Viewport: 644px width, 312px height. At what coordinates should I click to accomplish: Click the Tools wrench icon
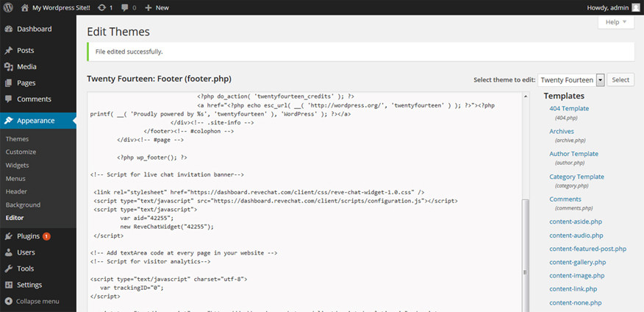point(9,269)
